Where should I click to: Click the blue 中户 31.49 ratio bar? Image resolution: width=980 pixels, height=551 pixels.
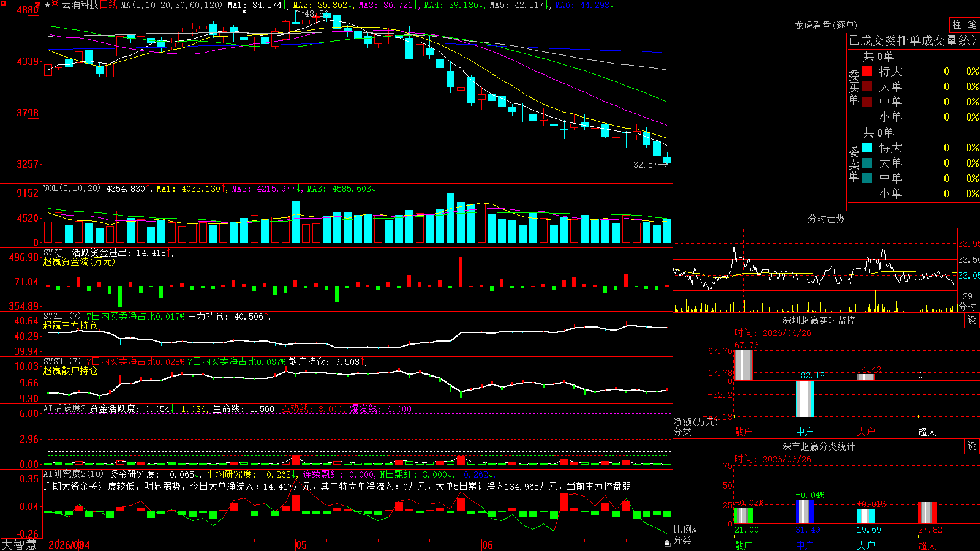click(805, 512)
